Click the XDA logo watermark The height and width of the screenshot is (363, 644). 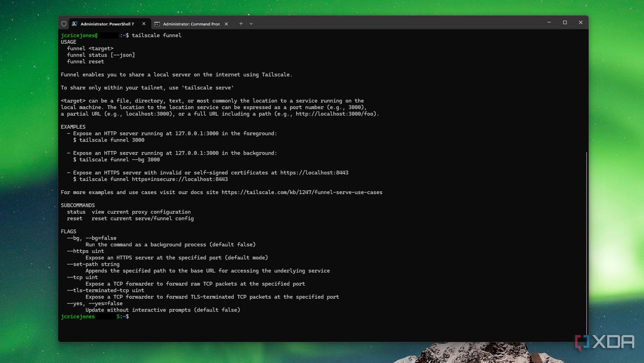pyautogui.click(x=605, y=342)
